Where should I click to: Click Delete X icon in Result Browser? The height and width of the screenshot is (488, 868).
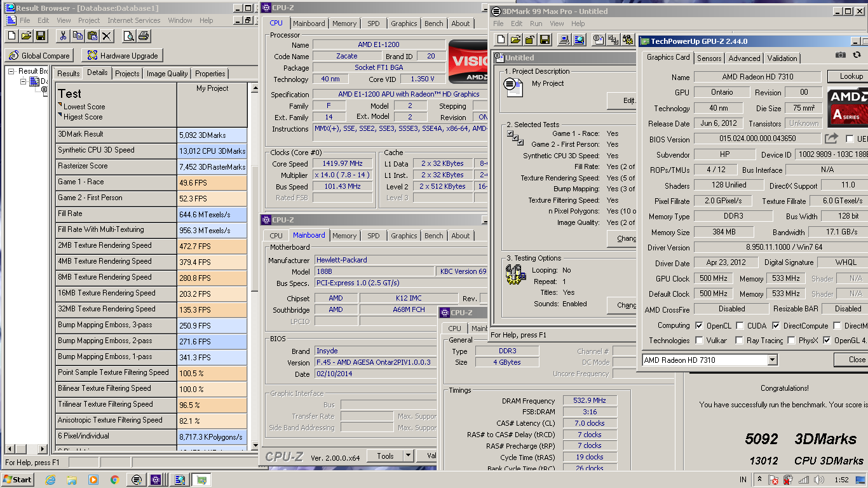click(107, 36)
